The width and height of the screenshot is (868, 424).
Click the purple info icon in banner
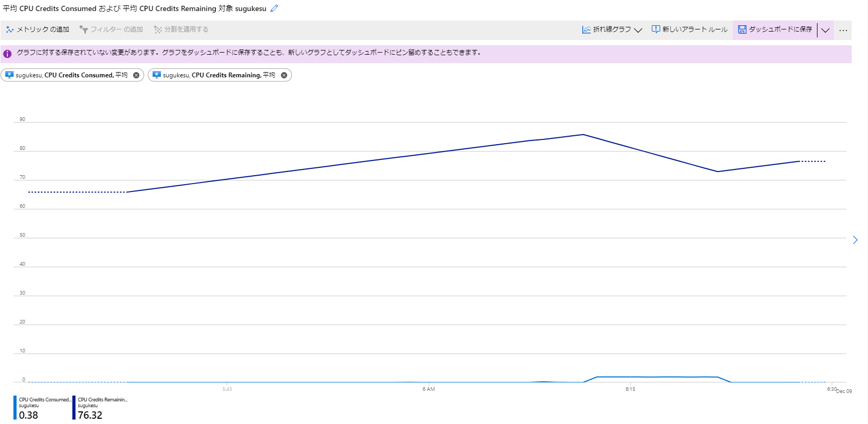click(x=7, y=54)
